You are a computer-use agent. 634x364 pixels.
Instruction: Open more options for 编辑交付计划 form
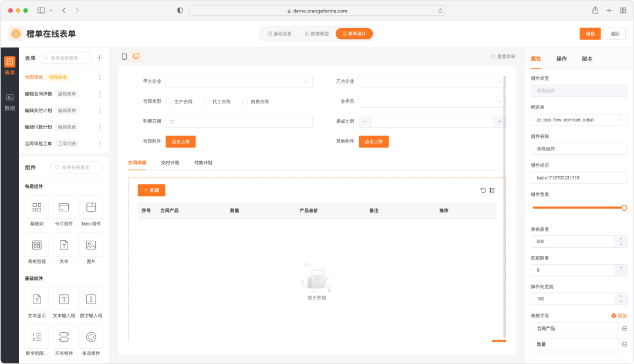tap(100, 110)
